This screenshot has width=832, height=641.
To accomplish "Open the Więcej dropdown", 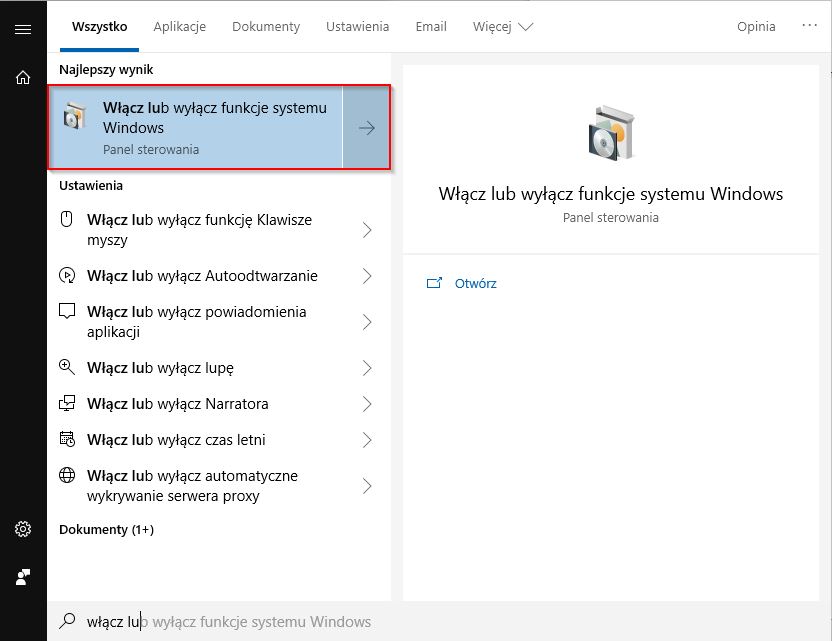I will [502, 27].
